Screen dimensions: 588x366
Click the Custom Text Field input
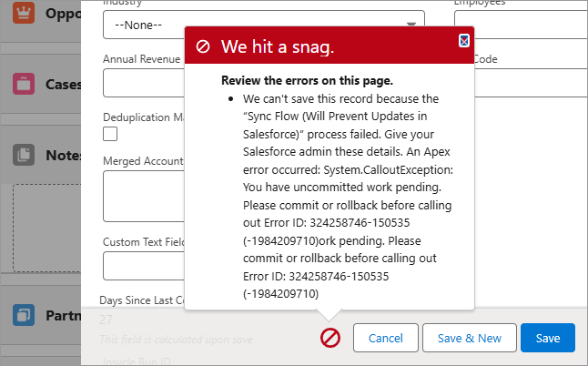(144, 266)
